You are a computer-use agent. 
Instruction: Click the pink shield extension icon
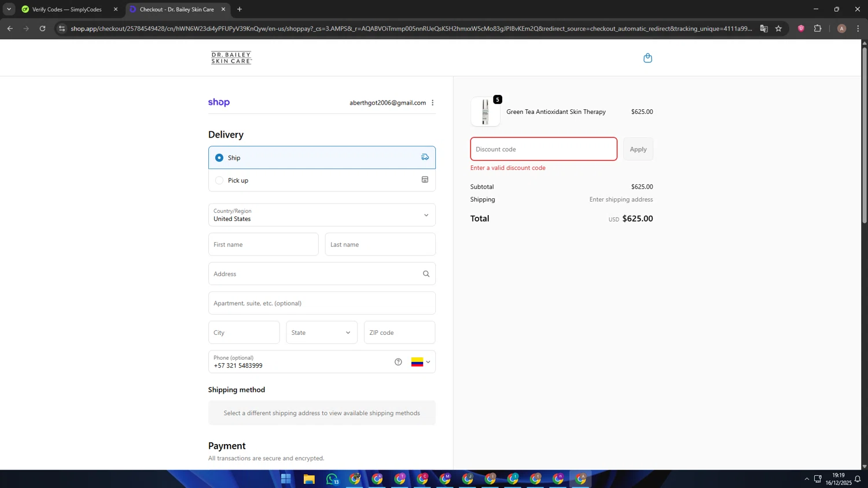(801, 28)
